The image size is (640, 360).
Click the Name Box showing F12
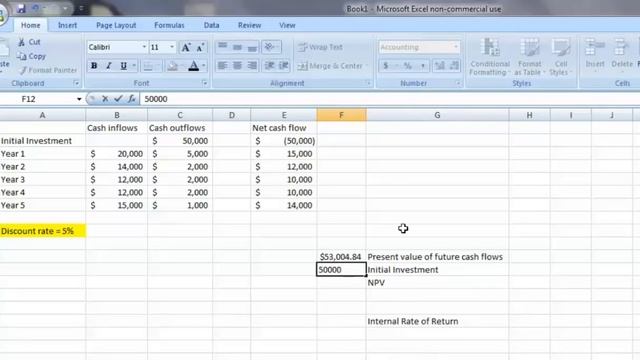[x=38, y=99]
